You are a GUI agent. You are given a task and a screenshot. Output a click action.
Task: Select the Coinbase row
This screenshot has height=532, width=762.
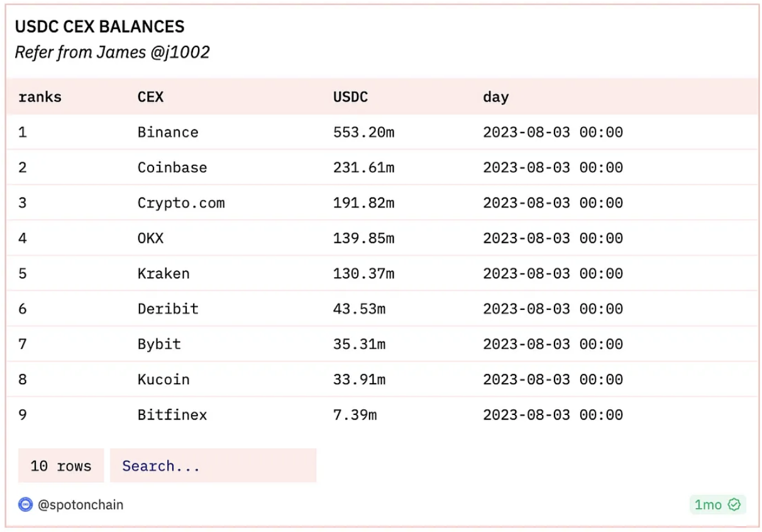click(172, 167)
